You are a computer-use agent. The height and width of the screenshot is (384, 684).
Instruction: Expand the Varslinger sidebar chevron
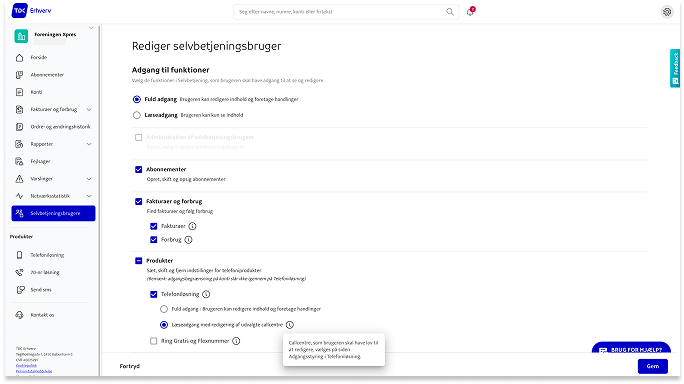coord(89,179)
